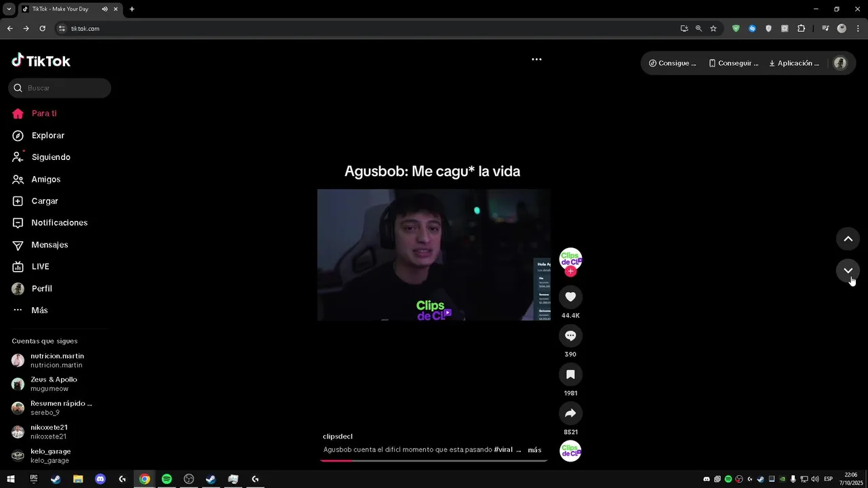Go to previous video with up arrow
This screenshot has width=868, height=488.
(848, 239)
